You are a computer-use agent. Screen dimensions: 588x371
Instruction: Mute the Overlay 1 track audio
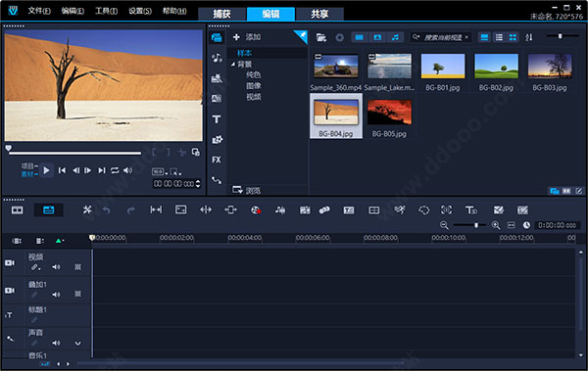(x=56, y=295)
